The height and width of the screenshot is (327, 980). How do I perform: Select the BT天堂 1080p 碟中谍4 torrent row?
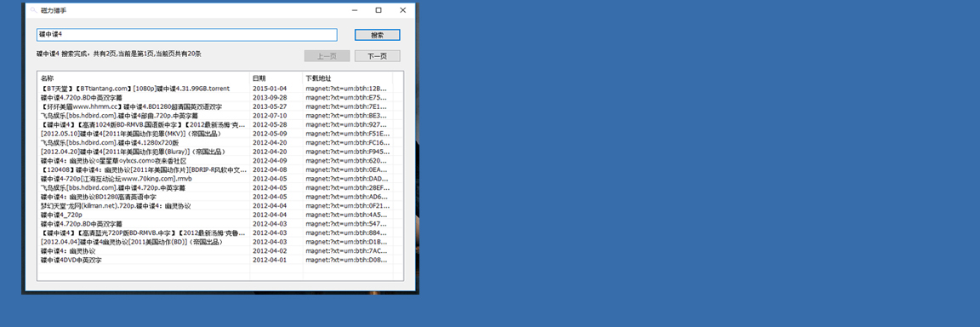[215, 89]
